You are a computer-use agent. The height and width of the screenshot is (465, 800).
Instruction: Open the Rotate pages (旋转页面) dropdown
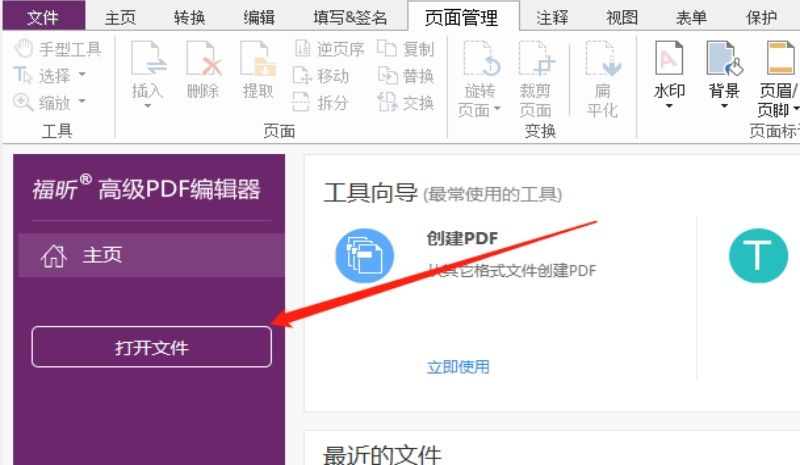pyautogui.click(x=497, y=109)
